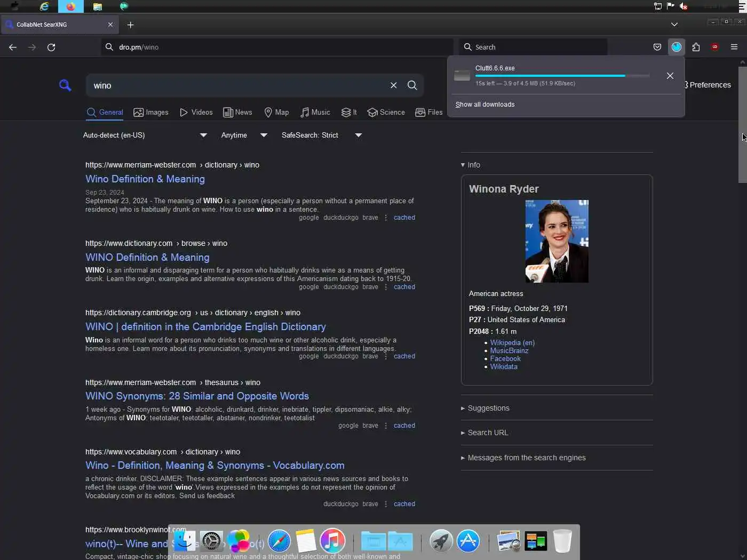Click the muted volume icon in tray
747x560 pixels.
click(684, 6)
